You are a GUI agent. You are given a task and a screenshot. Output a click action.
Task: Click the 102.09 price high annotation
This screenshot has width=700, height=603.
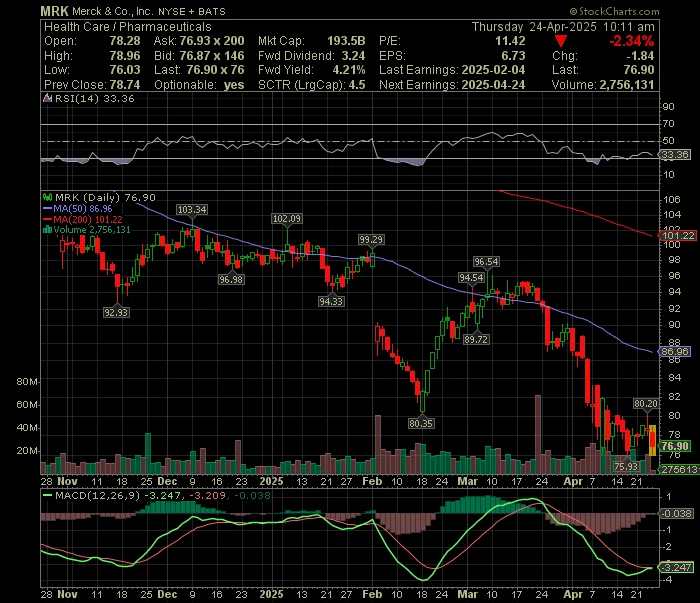point(287,219)
